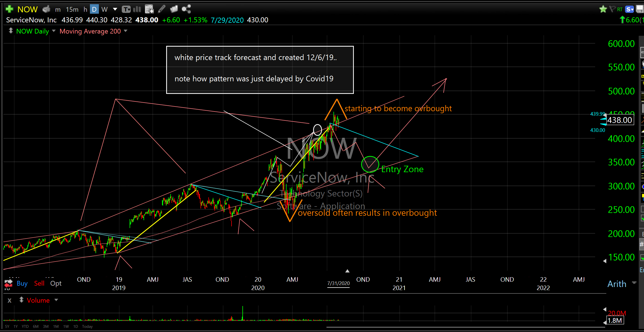644x332 pixels.
Task: Switch timeframe to Daily (D)
Action: (x=94, y=9)
